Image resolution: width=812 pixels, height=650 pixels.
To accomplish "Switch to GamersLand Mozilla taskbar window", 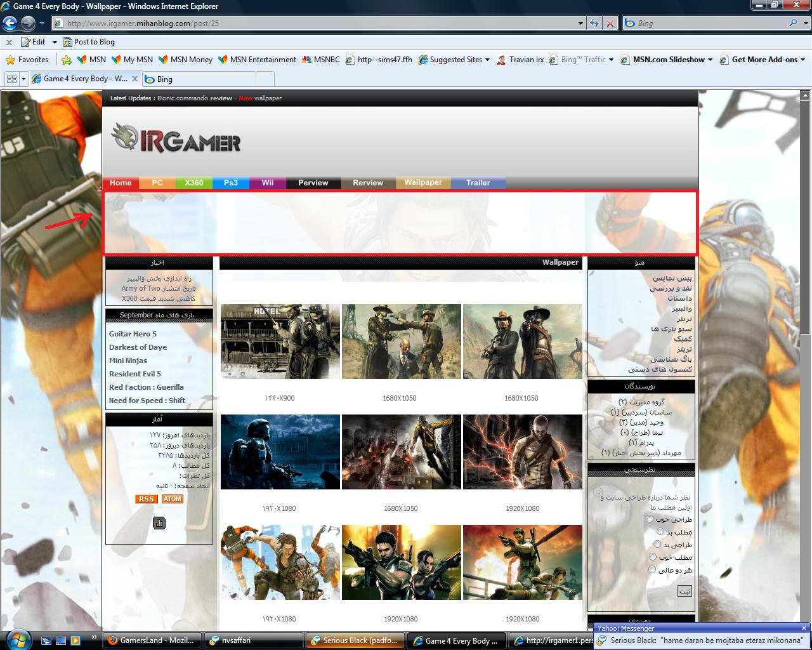I will point(153,640).
